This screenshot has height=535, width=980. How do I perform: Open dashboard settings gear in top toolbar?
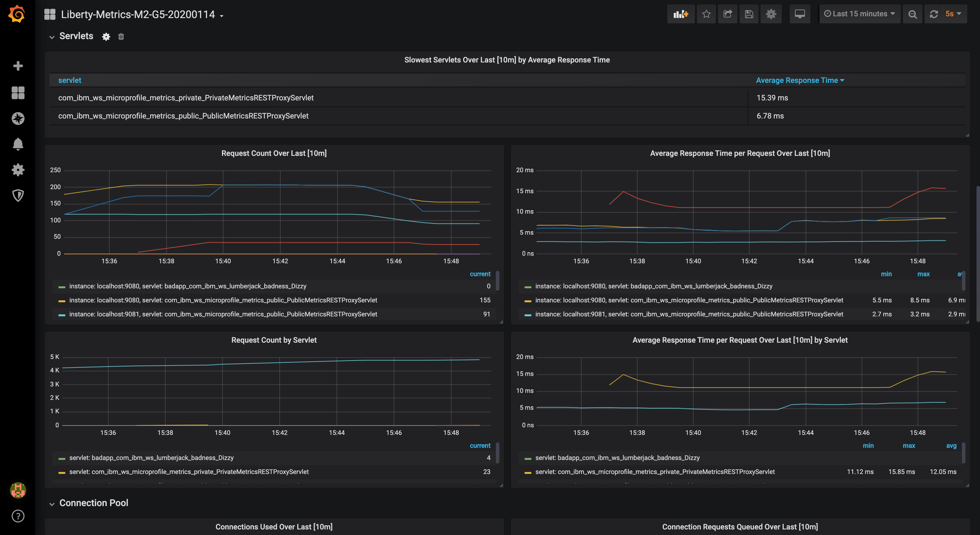(771, 14)
